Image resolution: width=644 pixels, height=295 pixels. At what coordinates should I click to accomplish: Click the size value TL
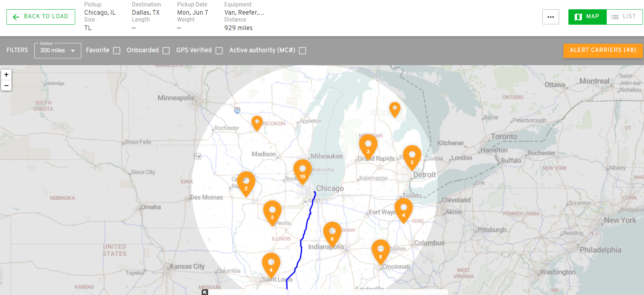point(88,28)
